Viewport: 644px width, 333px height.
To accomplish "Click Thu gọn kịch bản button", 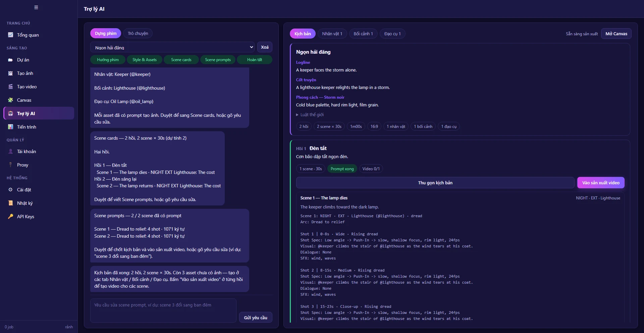I will point(435,183).
